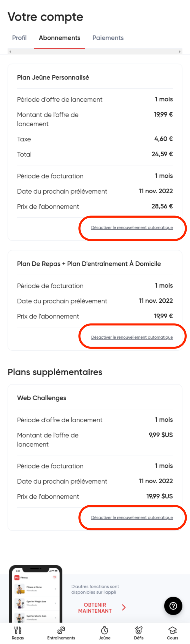Open the Paiements tab

108,38
